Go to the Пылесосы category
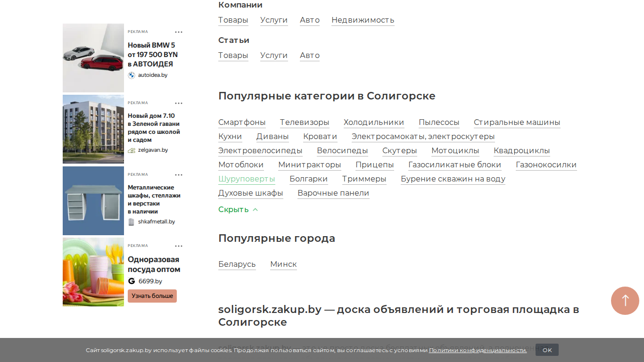 pyautogui.click(x=439, y=122)
